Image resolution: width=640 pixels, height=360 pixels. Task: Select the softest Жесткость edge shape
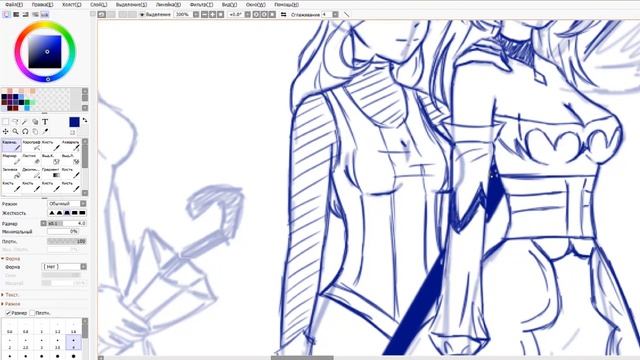(x=52, y=213)
